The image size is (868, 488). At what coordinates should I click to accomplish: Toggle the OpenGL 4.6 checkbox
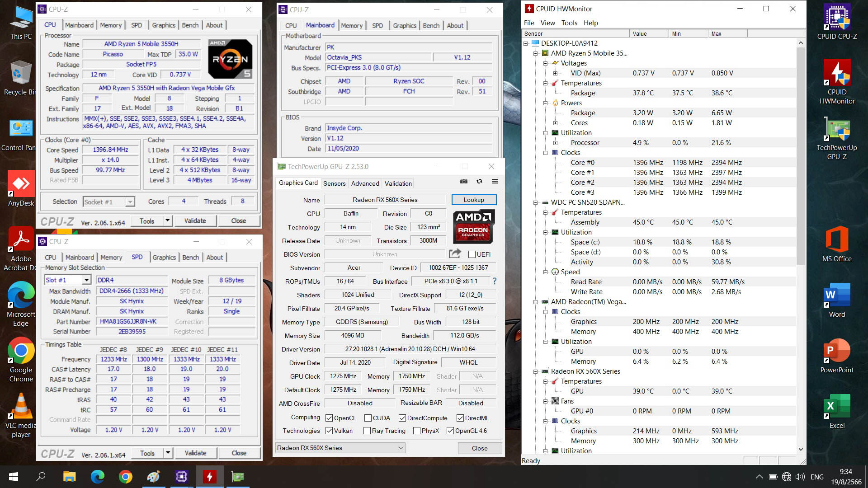(x=450, y=431)
